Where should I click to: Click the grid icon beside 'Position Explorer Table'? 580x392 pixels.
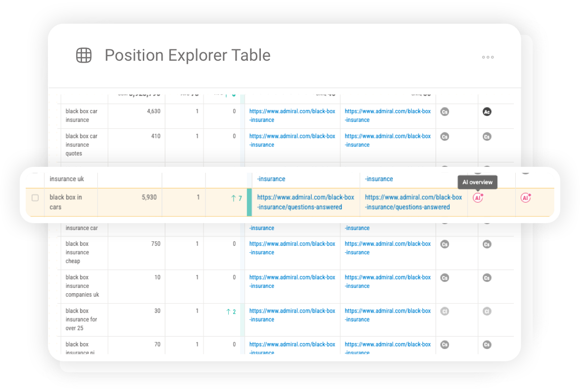(x=83, y=55)
